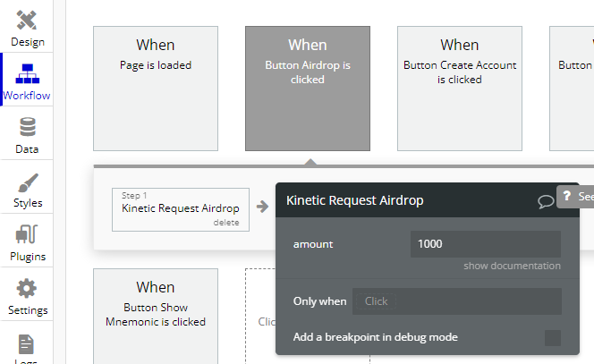Enable breakpoint in debug mode checkbox

(x=553, y=337)
